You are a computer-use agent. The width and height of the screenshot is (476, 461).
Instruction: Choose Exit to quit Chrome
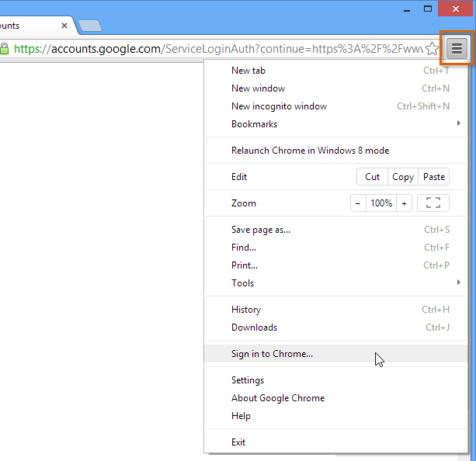point(335,442)
